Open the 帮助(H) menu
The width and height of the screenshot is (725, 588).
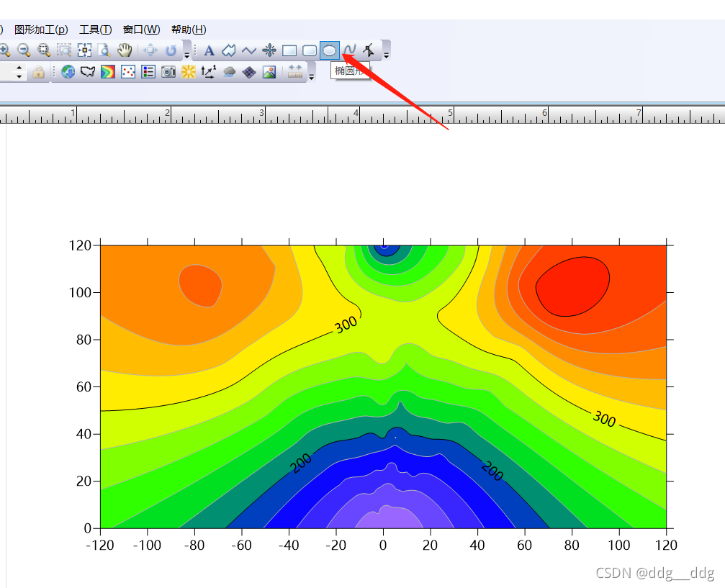click(x=189, y=30)
